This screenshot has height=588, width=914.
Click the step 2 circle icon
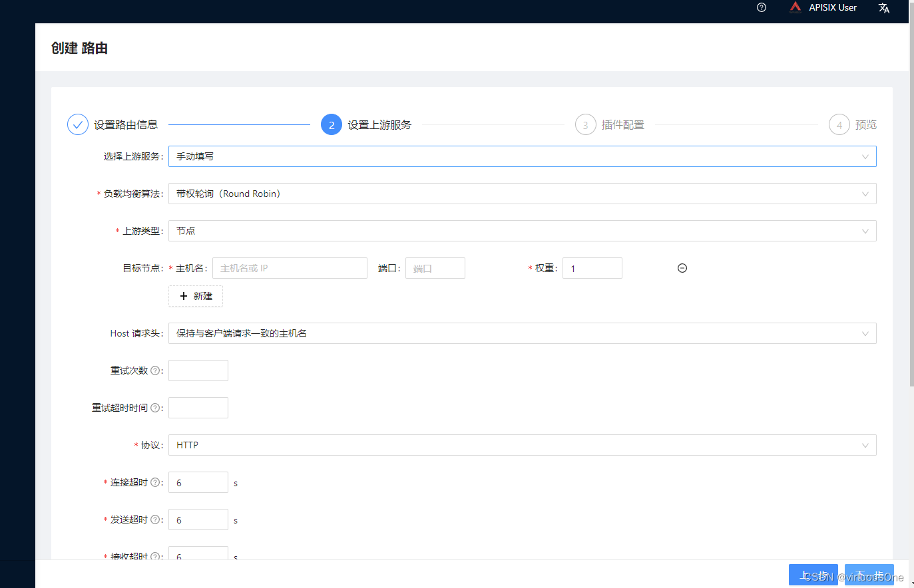(332, 124)
